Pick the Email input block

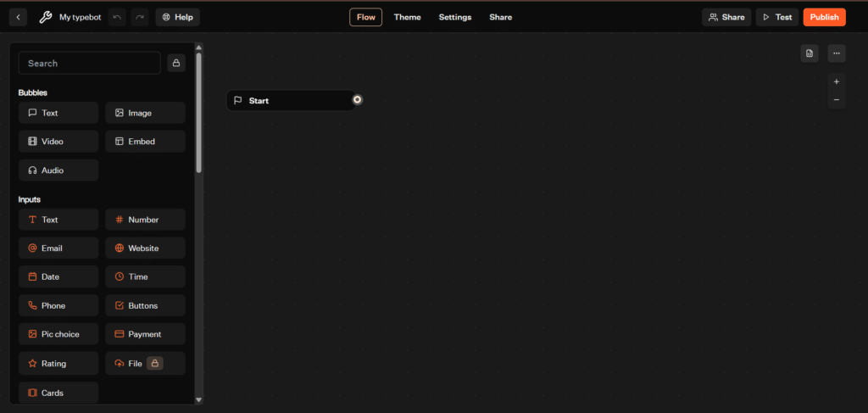(58, 248)
